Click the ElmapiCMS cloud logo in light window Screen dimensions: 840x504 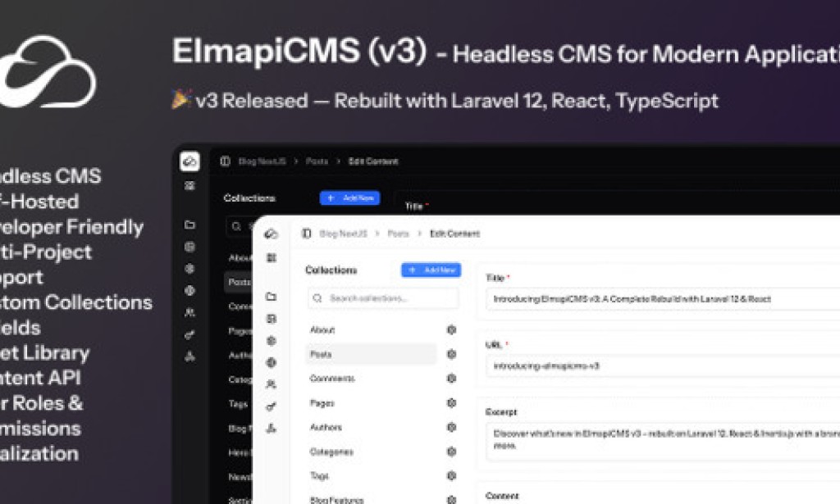[x=271, y=234]
